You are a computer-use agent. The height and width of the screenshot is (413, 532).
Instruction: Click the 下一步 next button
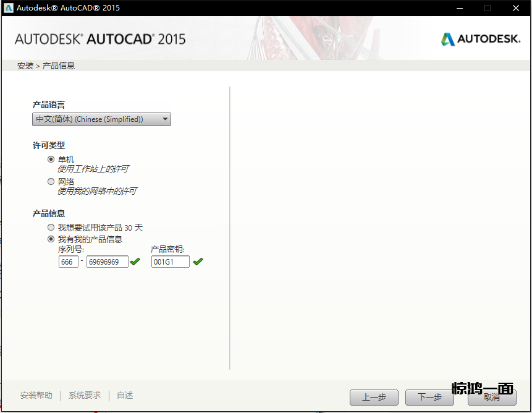[x=429, y=397]
